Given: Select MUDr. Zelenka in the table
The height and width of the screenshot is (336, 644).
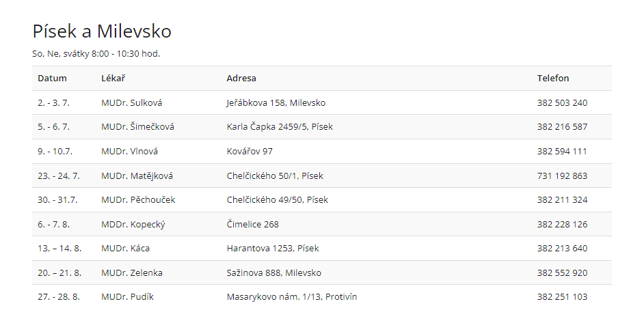Looking at the screenshot, I should click(x=132, y=273).
